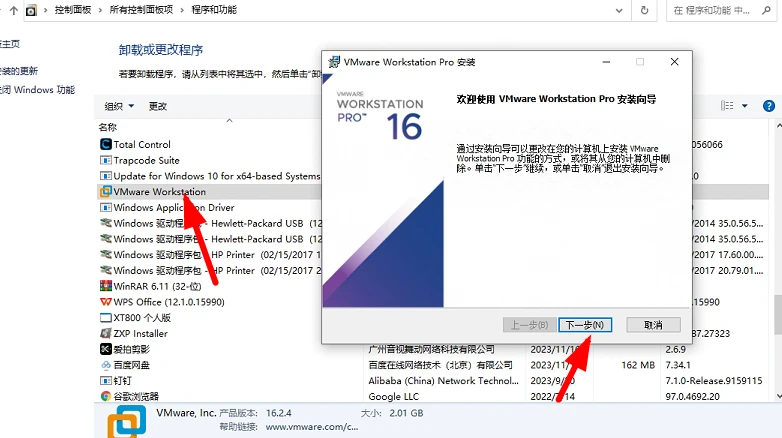Image resolution: width=782 pixels, height=438 pixels.
Task: Close the VMware Workstation Pro installer window
Action: pos(674,62)
